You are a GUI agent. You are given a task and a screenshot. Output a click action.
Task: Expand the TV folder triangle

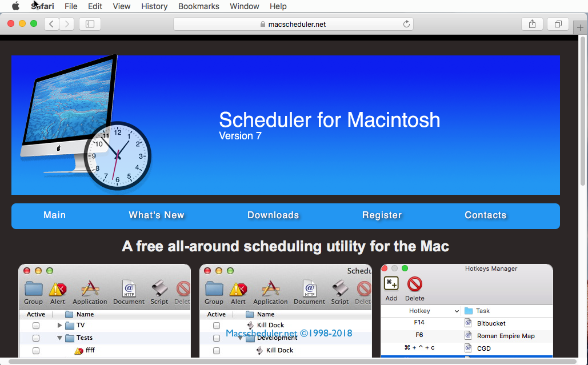coord(59,325)
